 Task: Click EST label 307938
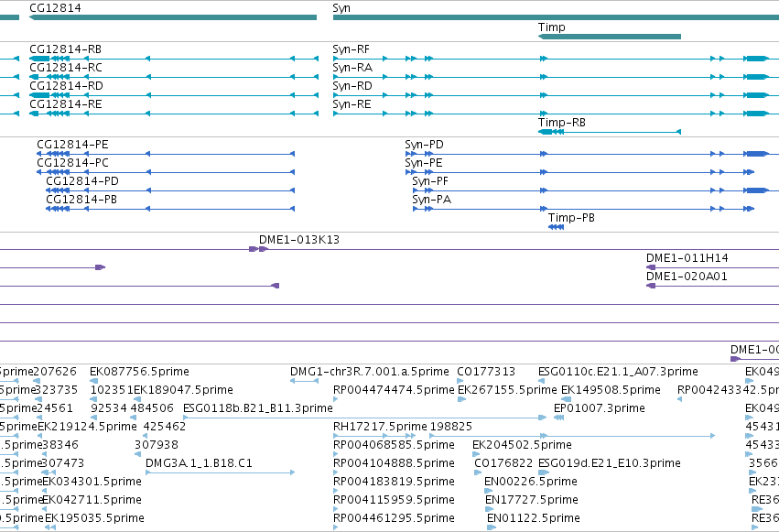coord(157,445)
